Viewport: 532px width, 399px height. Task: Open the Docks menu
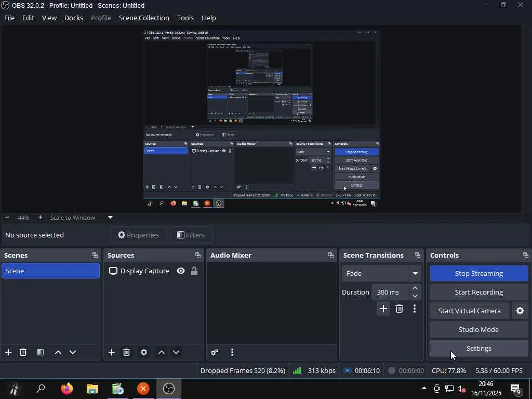coord(74,18)
